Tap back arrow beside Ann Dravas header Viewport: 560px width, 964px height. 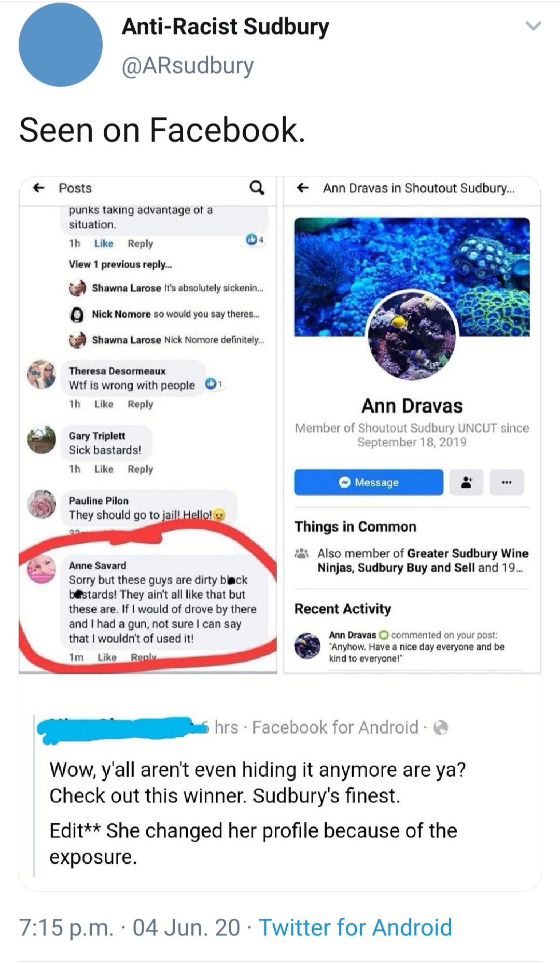pos(303,188)
